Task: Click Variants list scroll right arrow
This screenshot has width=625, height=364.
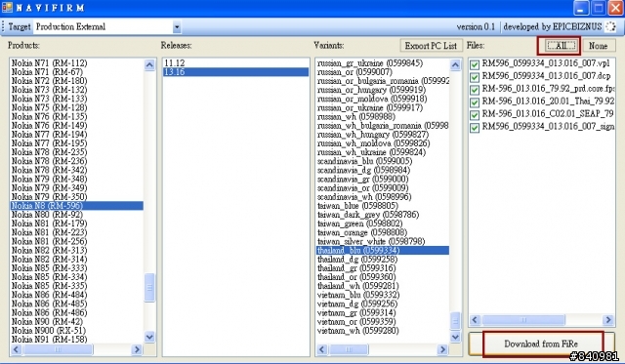Action: click(442, 349)
